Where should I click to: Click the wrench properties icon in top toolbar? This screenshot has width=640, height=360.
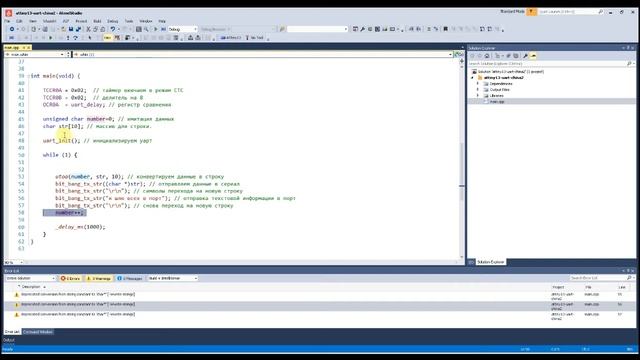click(362, 29)
